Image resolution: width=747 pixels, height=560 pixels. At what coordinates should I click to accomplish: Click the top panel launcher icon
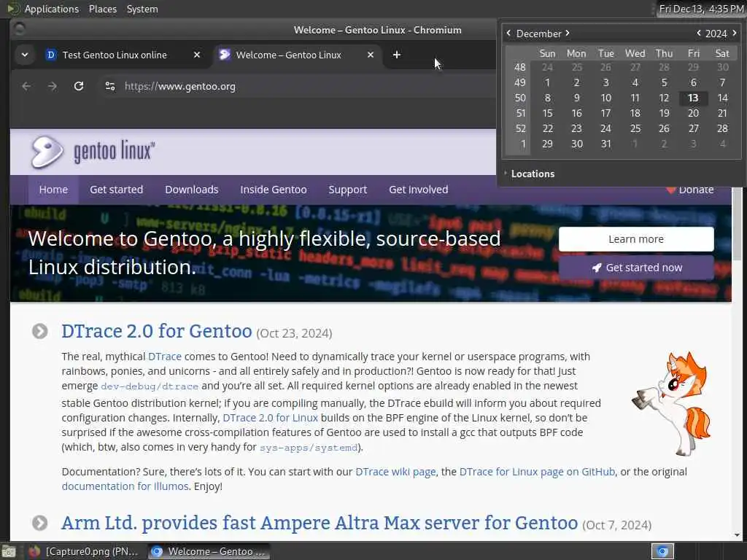point(13,9)
